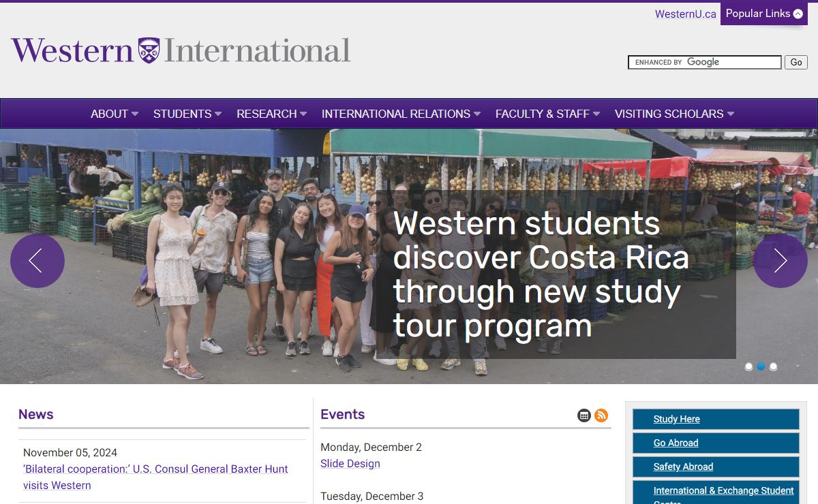This screenshot has width=818, height=504.
Task: Visit the WesternU.ca link
Action: (686, 14)
